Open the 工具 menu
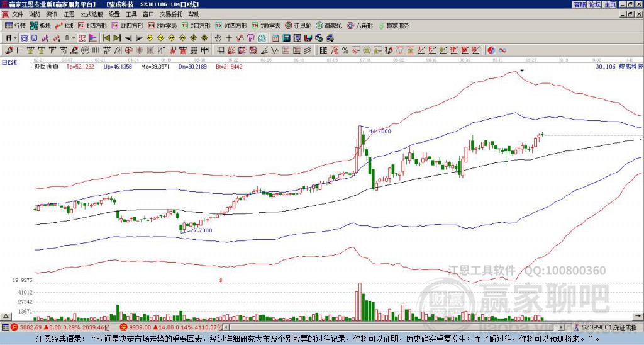The width and height of the screenshot is (644, 345). pyautogui.click(x=131, y=14)
